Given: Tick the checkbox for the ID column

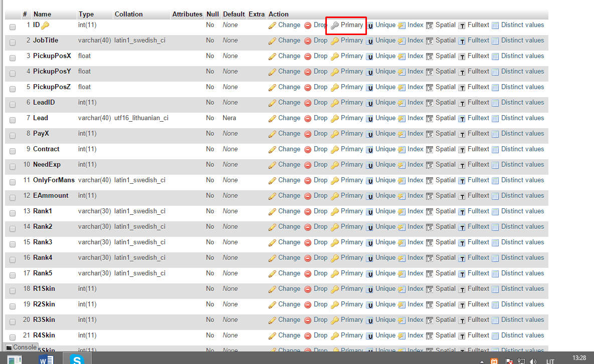Looking at the screenshot, I should [x=13, y=27].
